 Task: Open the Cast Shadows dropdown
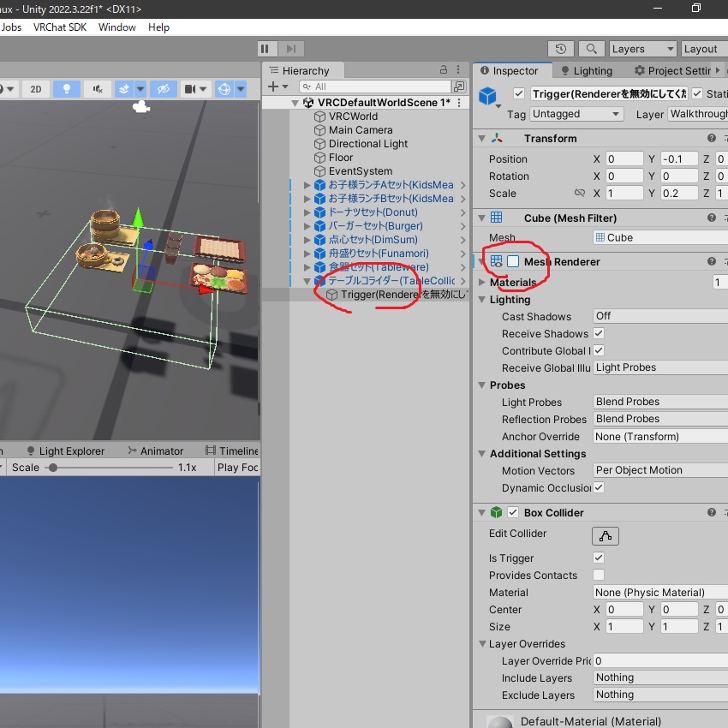click(660, 316)
